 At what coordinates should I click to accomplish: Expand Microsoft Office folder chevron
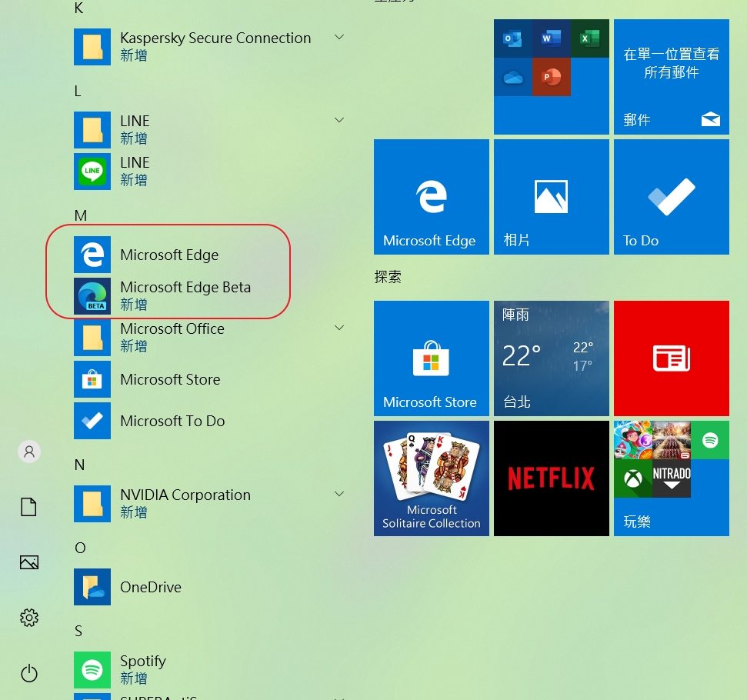pyautogui.click(x=339, y=328)
